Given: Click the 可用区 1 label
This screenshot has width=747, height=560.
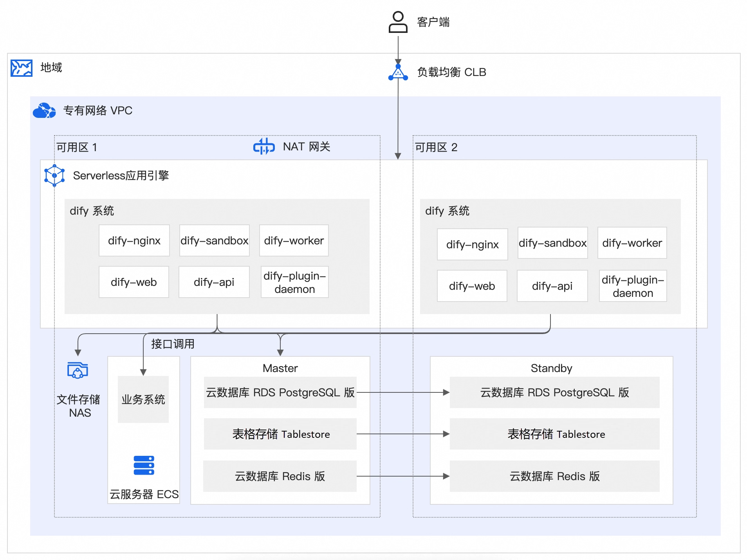Looking at the screenshot, I should click(77, 147).
